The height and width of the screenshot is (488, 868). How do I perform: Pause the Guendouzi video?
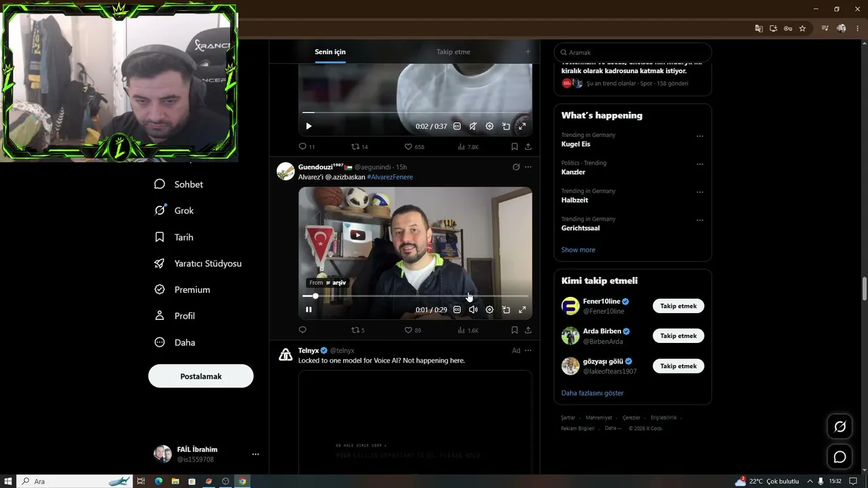[x=309, y=310]
